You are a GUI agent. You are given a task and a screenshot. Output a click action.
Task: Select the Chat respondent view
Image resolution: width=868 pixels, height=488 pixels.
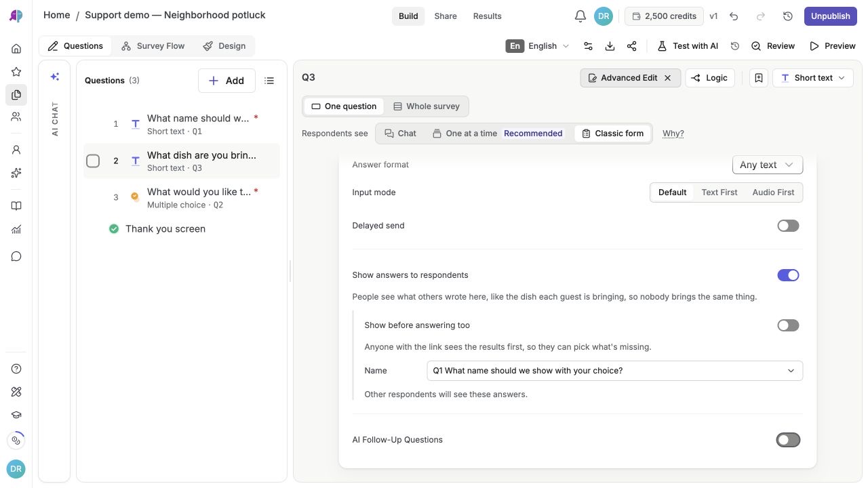[400, 134]
